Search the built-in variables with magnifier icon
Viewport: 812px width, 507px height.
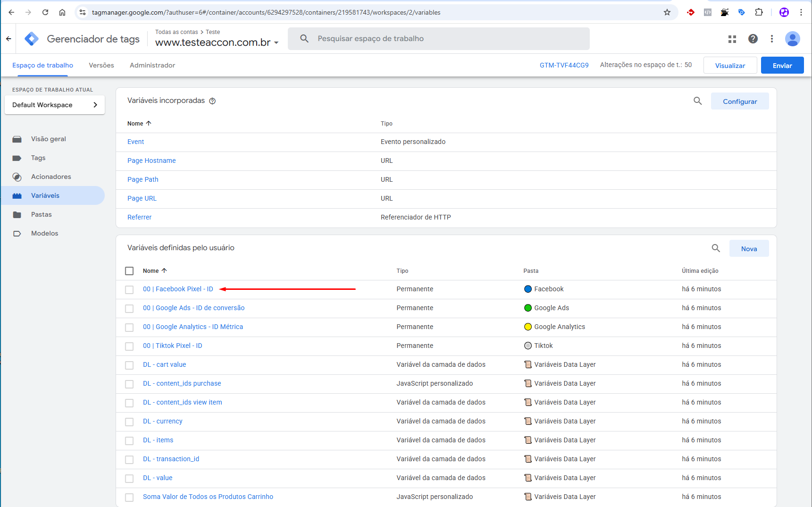click(x=698, y=101)
